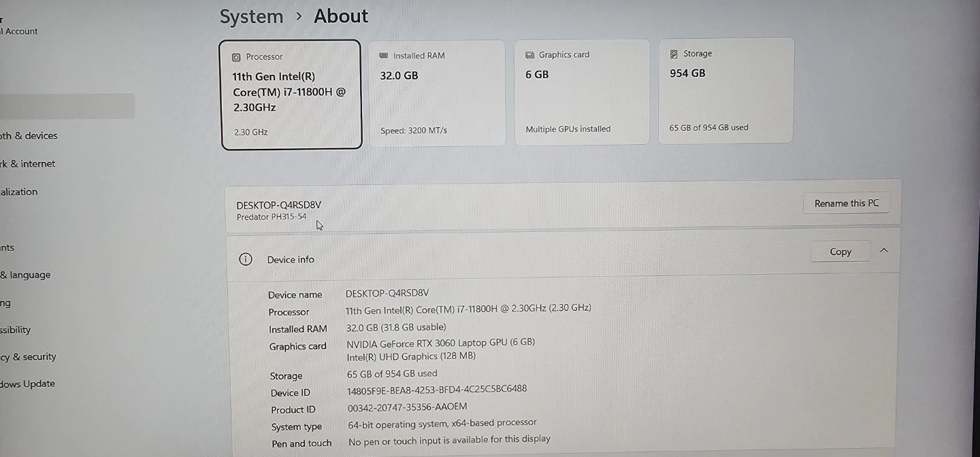The image size is (980, 457).
Task: Click the Product ID value 00342-20747-35356-AAOEM
Action: (408, 407)
